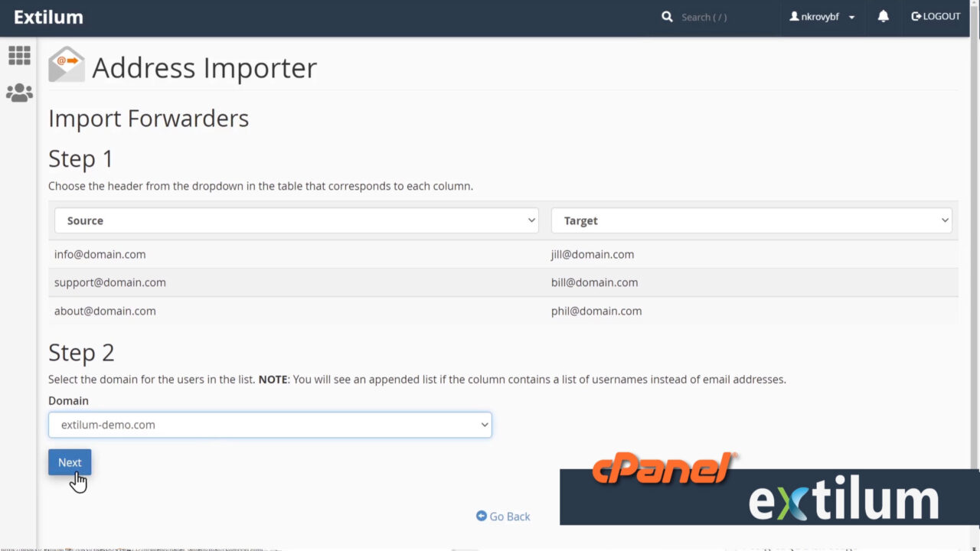The width and height of the screenshot is (980, 551).
Task: Open the applications grid in the sidebar
Action: click(19, 55)
